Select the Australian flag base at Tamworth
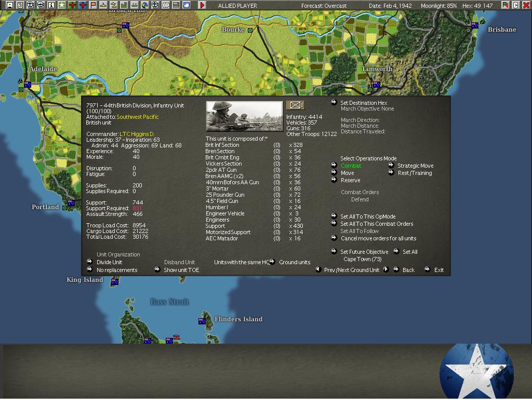Viewport: 532px width, 408px height. point(377,85)
